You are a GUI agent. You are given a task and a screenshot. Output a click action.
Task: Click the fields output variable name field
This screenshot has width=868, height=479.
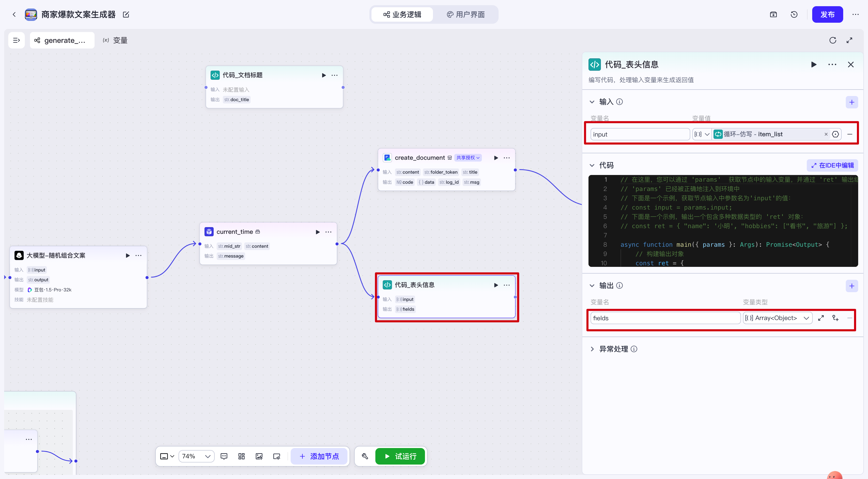tap(665, 318)
